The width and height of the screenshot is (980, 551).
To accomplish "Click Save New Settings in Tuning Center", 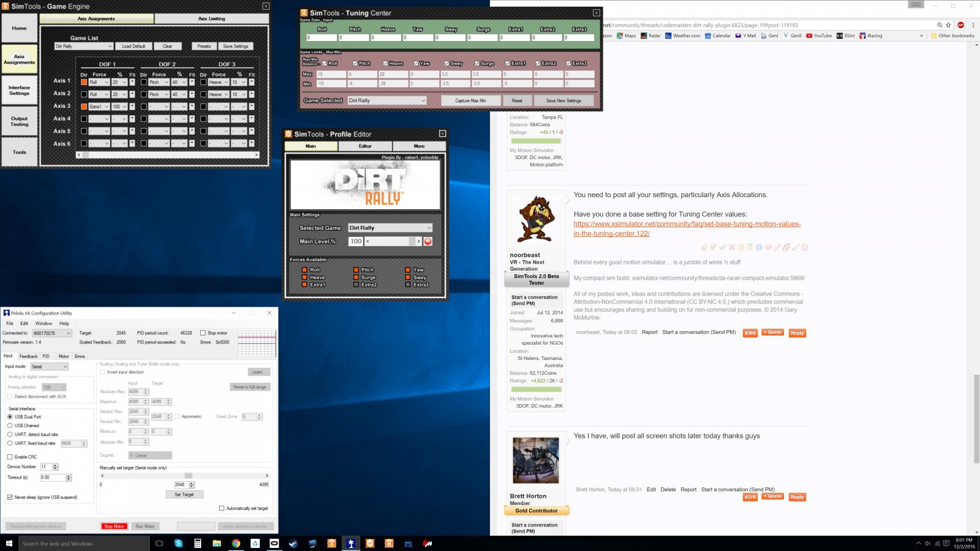I will pos(563,100).
